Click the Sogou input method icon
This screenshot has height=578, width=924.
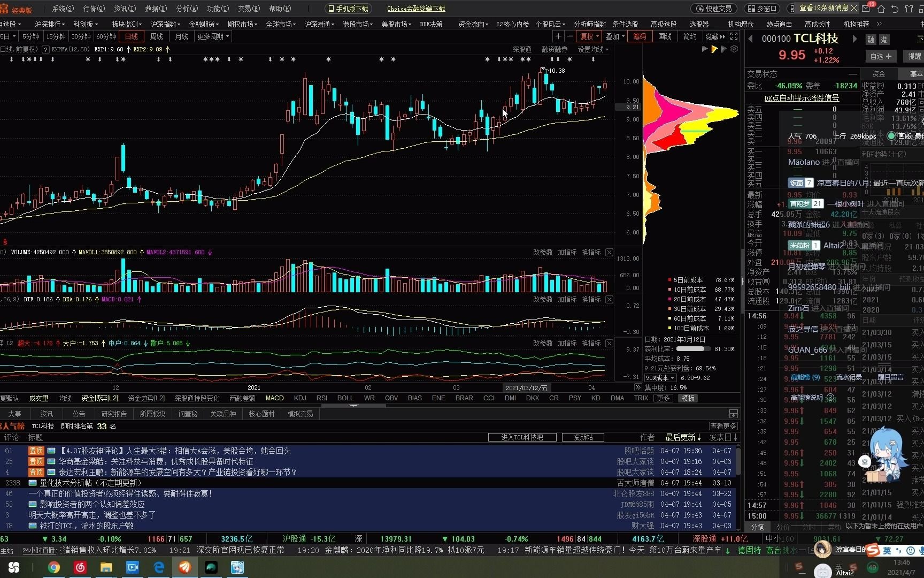[x=874, y=550]
